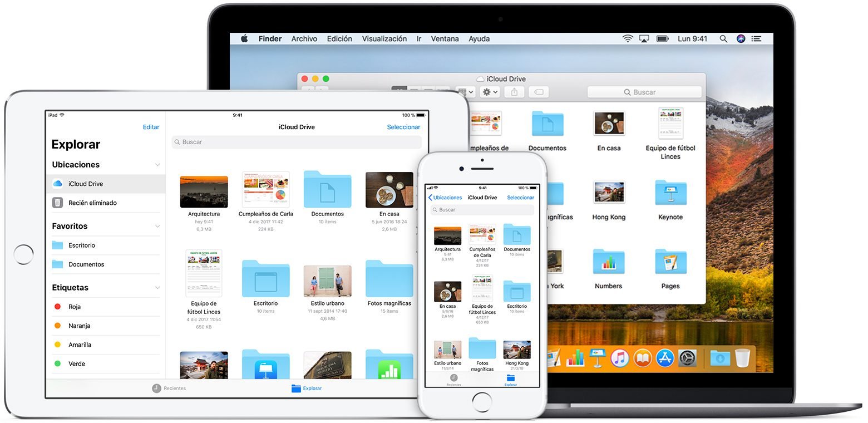868x423 pixels.
Task: Switch to the Explorar tab on the iPad
Action: point(307,388)
